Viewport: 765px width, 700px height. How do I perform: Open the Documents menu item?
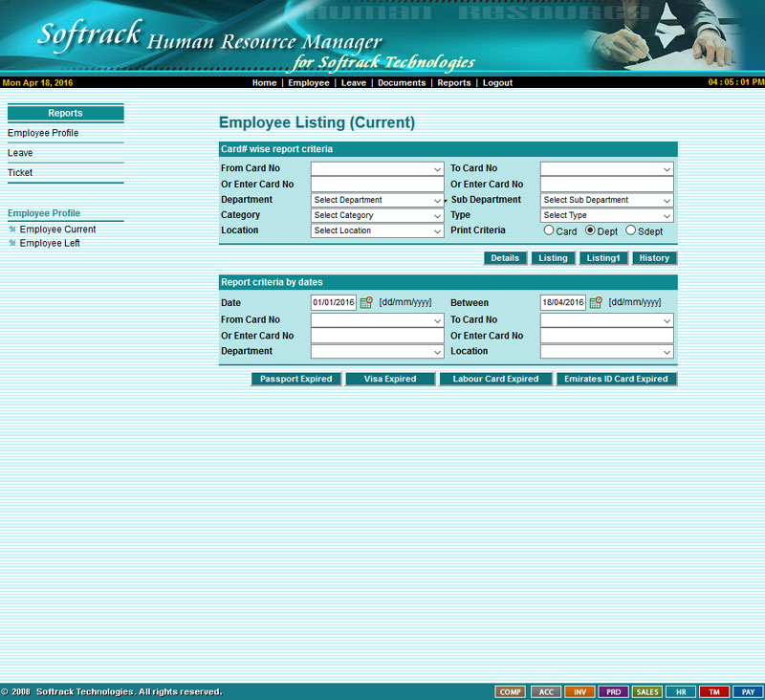click(402, 83)
